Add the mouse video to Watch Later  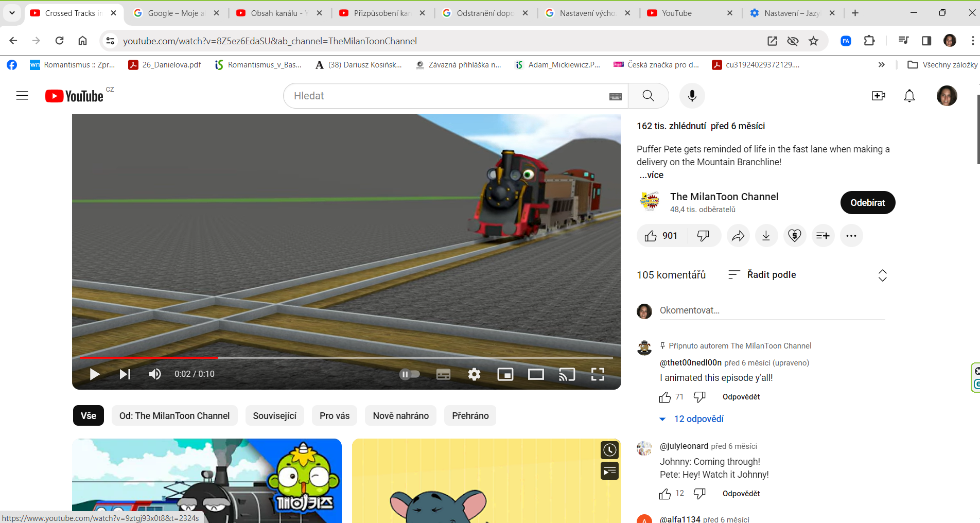pos(609,450)
